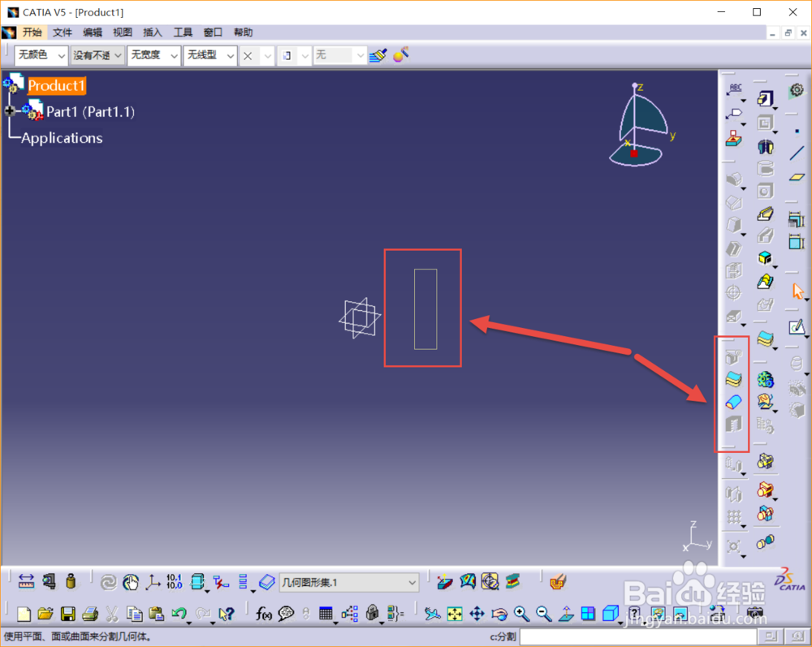Click the paint color wizard sphere icon
The width and height of the screenshot is (812, 647).
tap(401, 54)
